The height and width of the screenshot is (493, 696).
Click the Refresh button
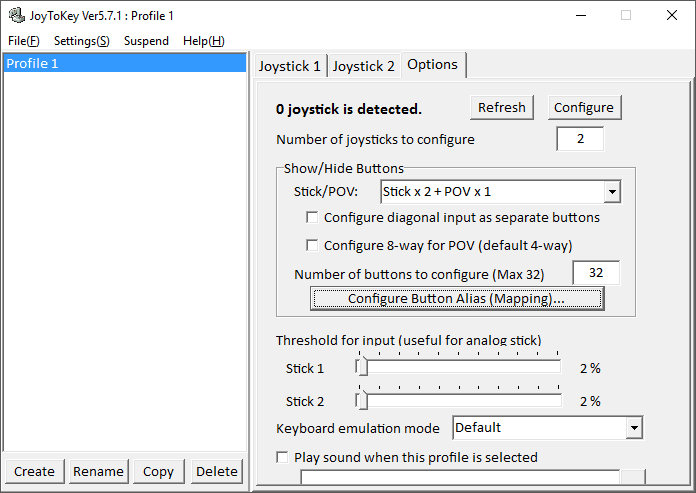(502, 107)
